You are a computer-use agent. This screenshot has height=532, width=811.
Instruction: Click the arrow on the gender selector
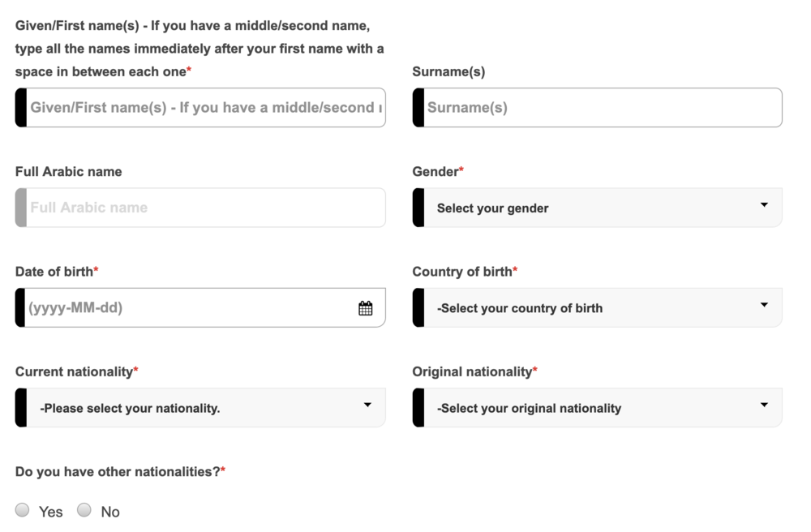click(764, 205)
